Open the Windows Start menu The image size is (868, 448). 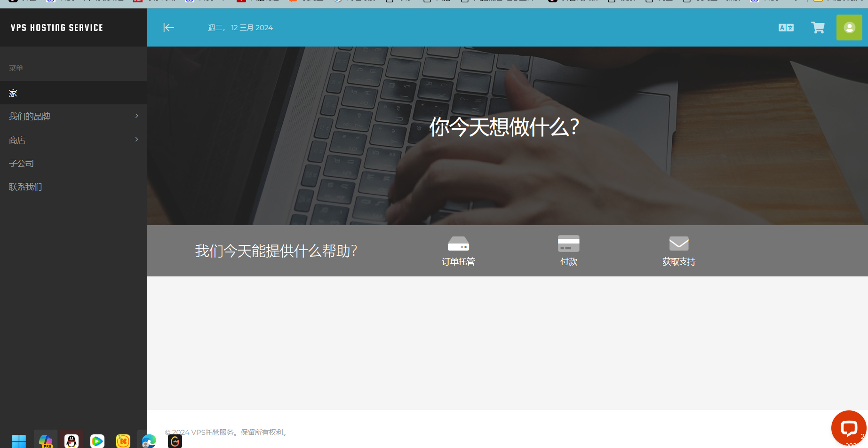19,441
